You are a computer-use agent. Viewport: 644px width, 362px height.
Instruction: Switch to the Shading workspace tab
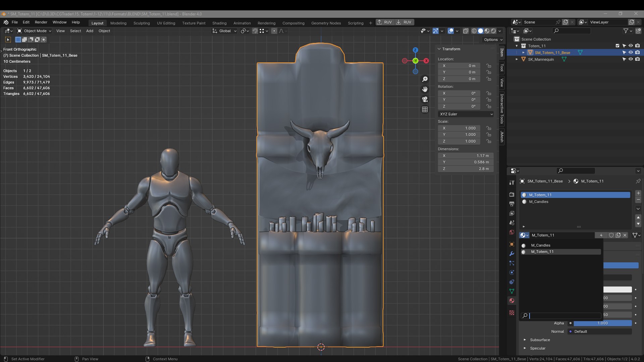(x=219, y=23)
